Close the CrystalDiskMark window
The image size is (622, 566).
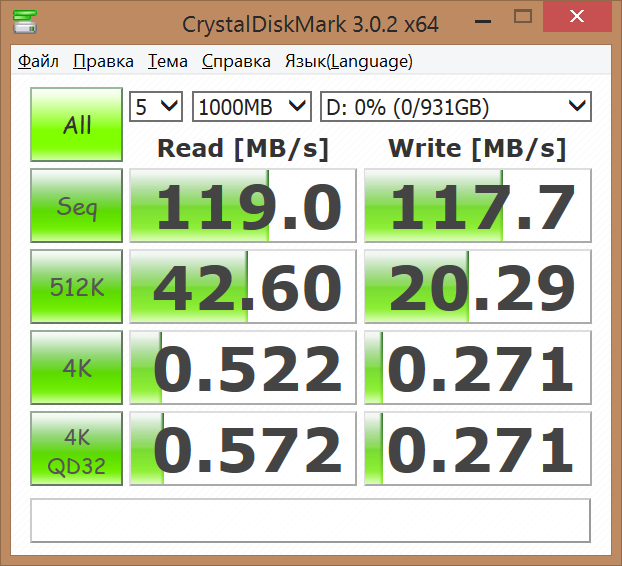click(x=577, y=17)
